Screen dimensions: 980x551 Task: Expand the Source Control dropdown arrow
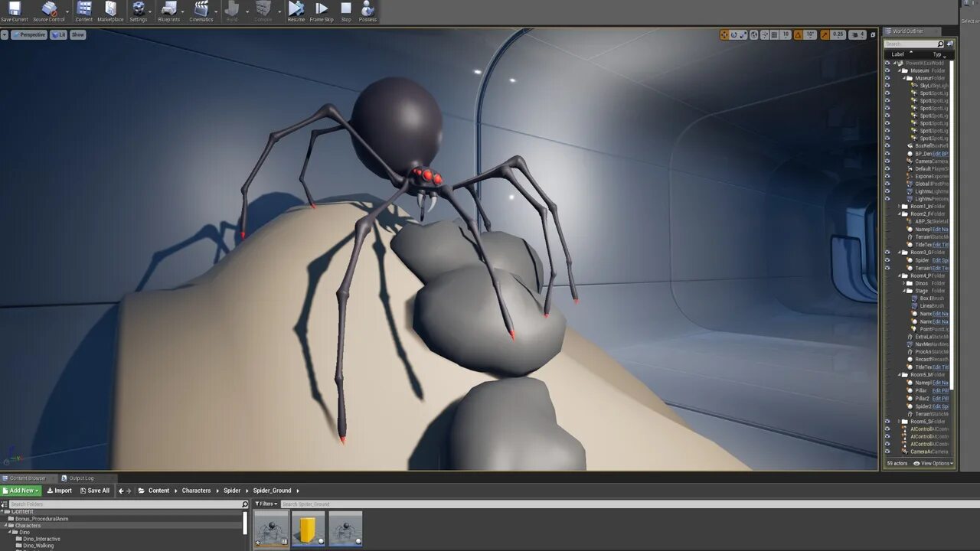click(x=67, y=11)
